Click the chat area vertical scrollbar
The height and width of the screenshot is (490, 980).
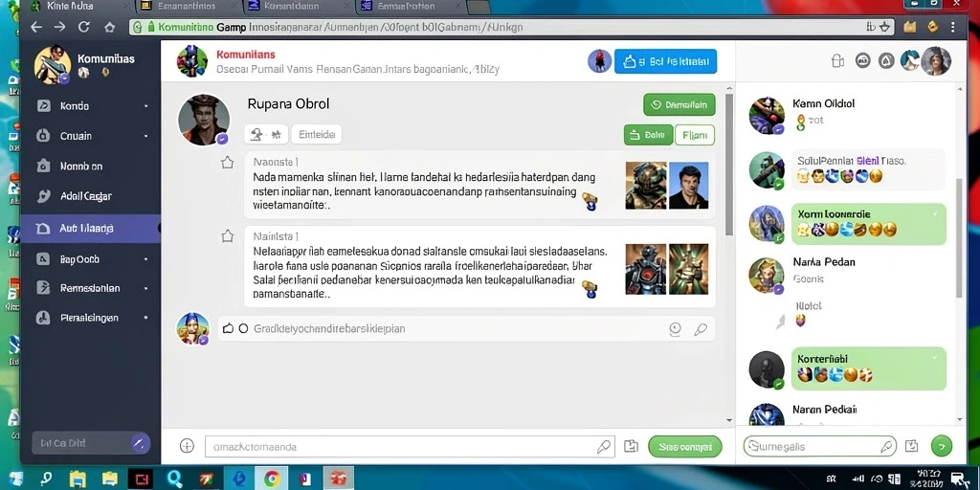click(728, 166)
